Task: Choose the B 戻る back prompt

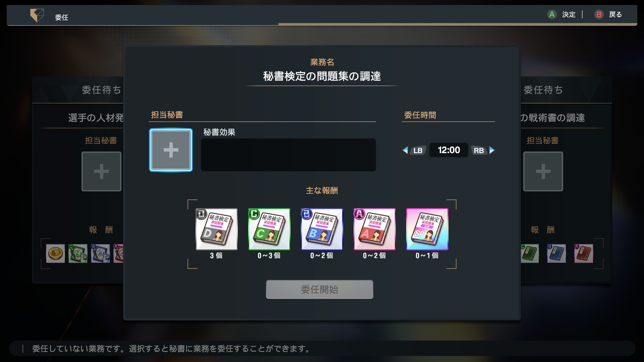Action: tap(608, 14)
